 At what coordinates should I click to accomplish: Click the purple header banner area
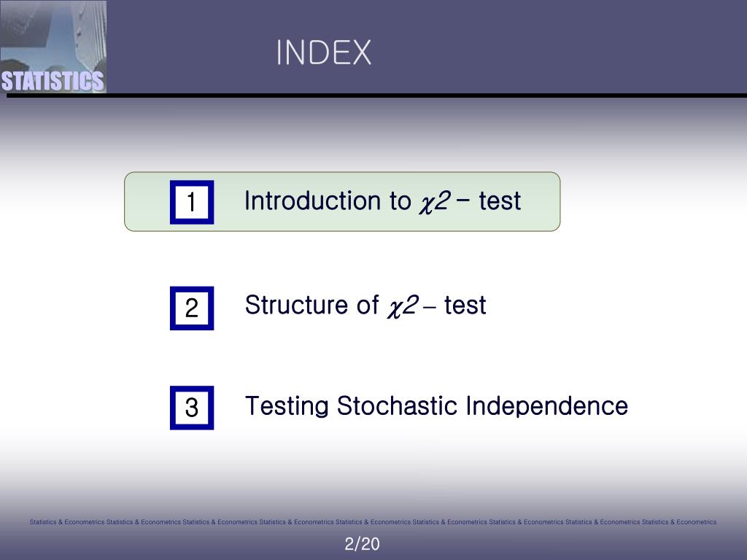pyautogui.click(x=426, y=47)
